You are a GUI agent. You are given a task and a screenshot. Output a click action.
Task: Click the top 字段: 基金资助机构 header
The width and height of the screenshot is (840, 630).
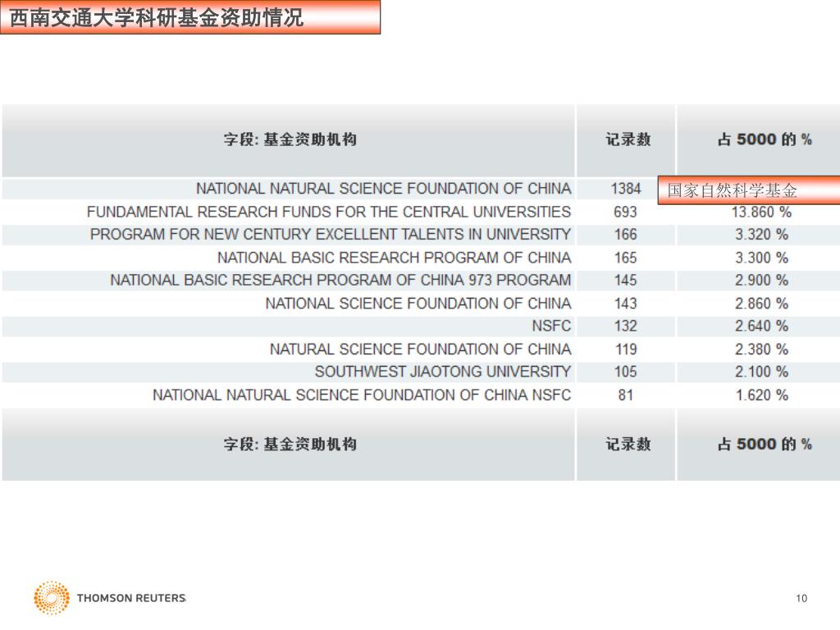(290, 139)
